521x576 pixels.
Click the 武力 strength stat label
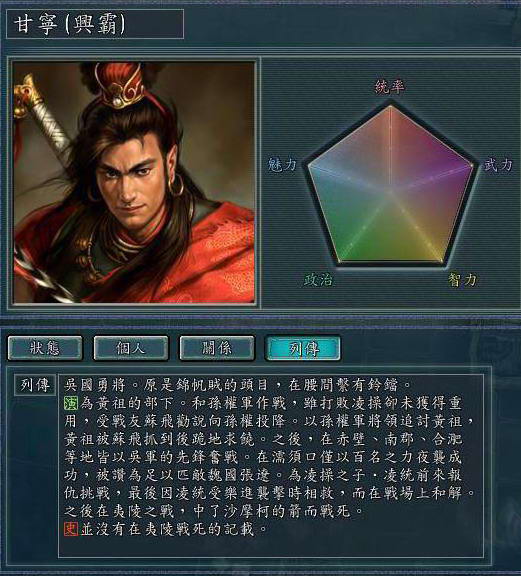[498, 165]
